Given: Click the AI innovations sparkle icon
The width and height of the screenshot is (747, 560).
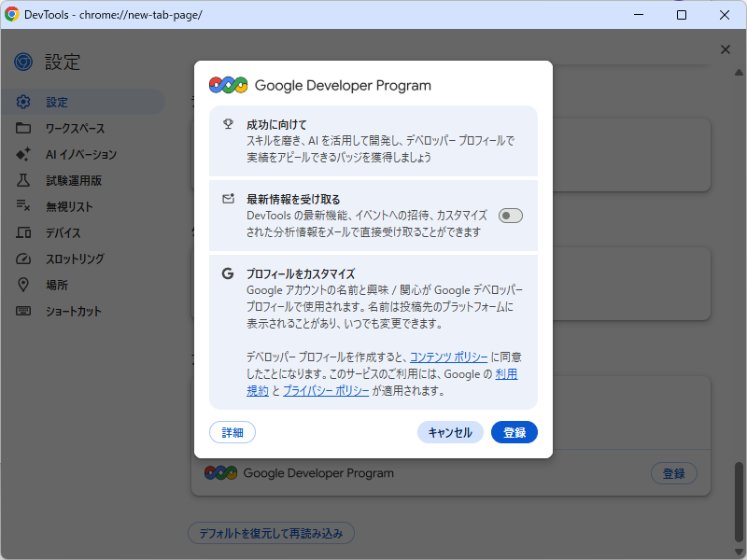Looking at the screenshot, I should pyautogui.click(x=25, y=154).
